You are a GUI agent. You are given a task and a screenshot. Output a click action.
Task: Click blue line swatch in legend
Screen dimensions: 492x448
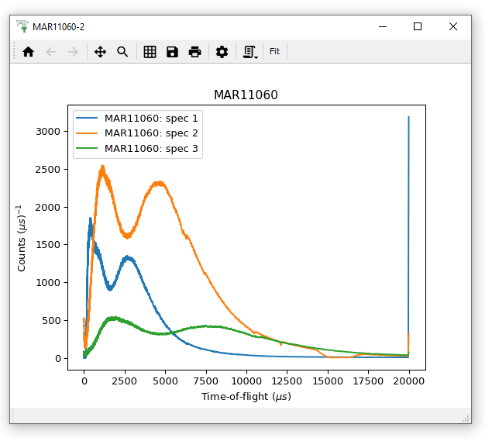[87, 119]
